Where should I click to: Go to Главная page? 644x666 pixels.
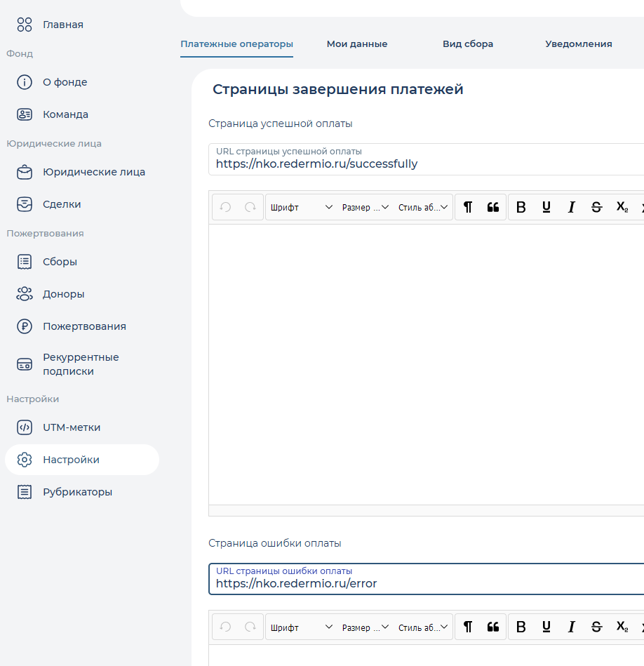(63, 25)
